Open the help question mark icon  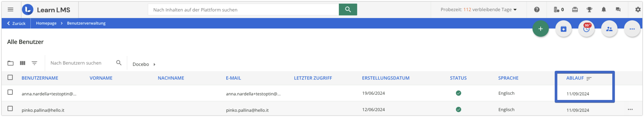[x=537, y=10]
